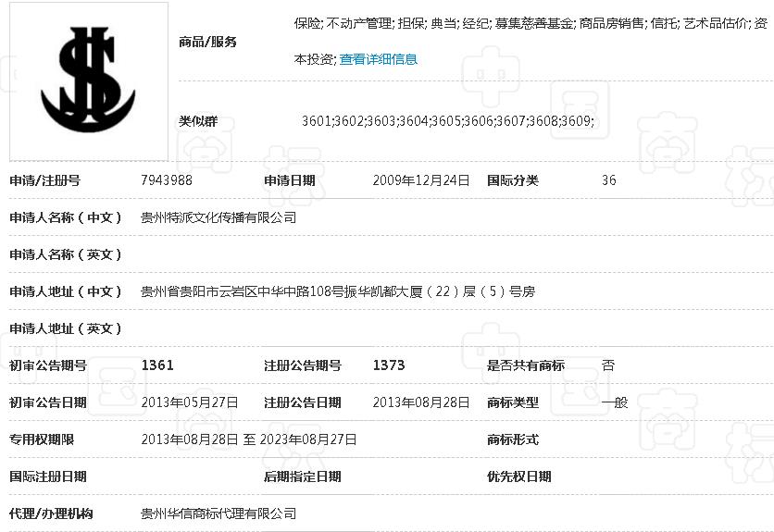Click registration announcement issue 1373
Image resolution: width=774 pixels, height=532 pixels.
pos(389,365)
